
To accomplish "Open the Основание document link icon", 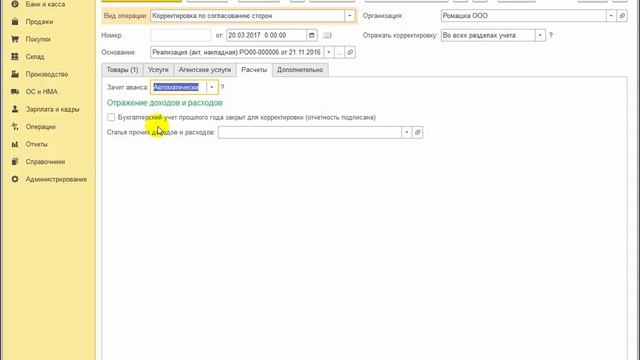I will point(350,52).
